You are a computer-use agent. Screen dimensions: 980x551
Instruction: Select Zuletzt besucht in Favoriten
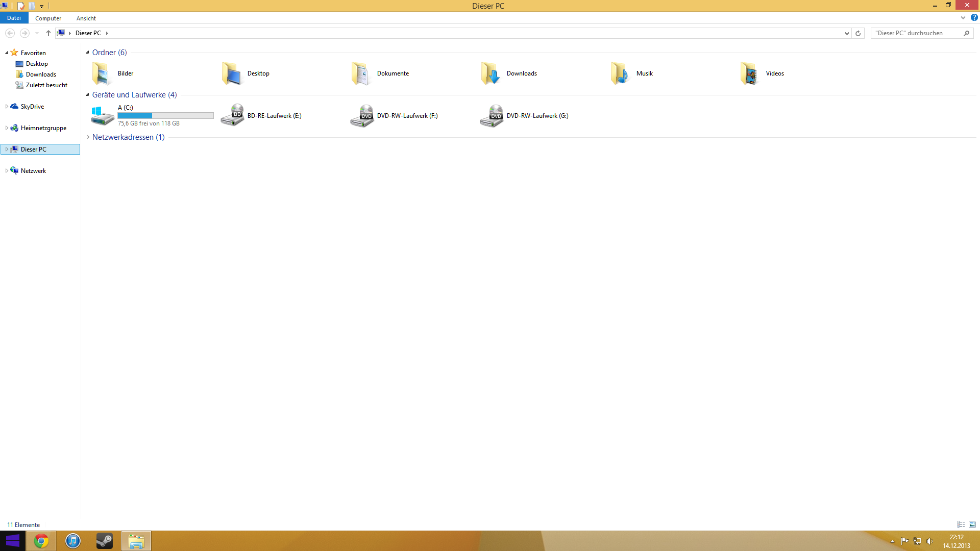point(46,85)
